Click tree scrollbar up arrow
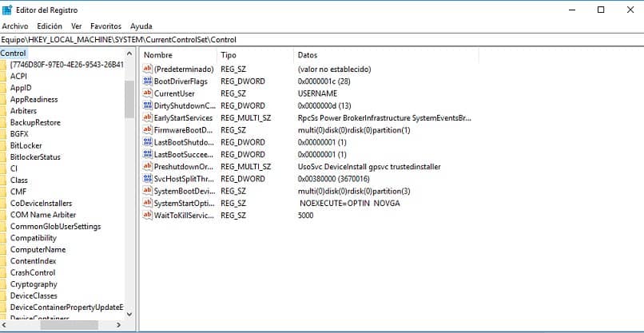 tap(129, 54)
